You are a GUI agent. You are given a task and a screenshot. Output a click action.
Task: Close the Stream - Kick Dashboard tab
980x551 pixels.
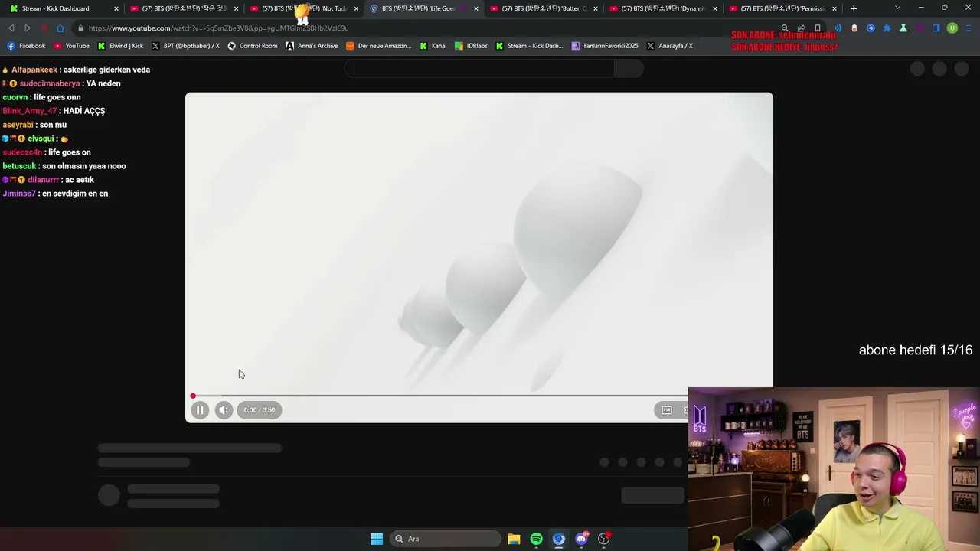(x=116, y=8)
